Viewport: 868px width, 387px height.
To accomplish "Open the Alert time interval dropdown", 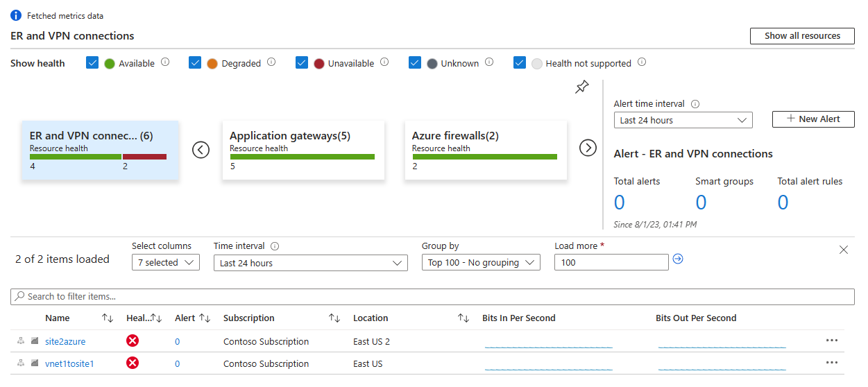I will pos(683,120).
